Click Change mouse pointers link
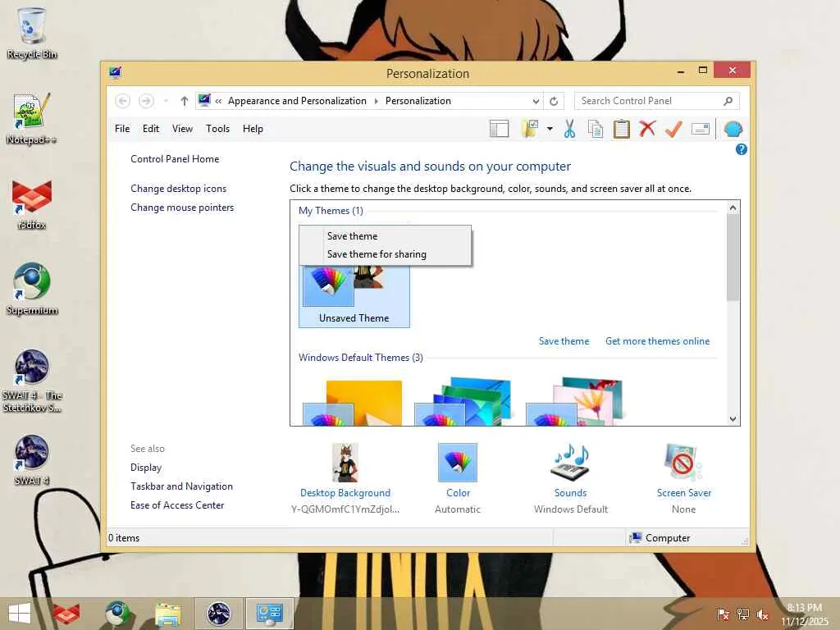The height and width of the screenshot is (630, 840). [182, 208]
